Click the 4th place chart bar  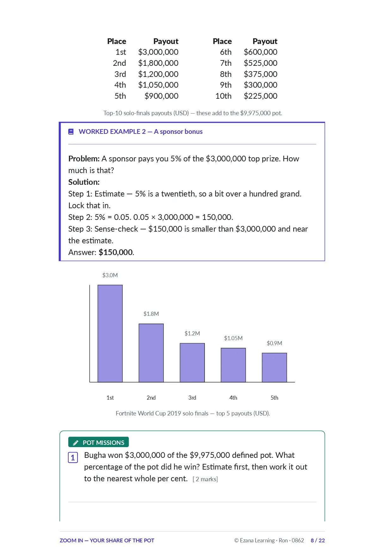(x=233, y=365)
